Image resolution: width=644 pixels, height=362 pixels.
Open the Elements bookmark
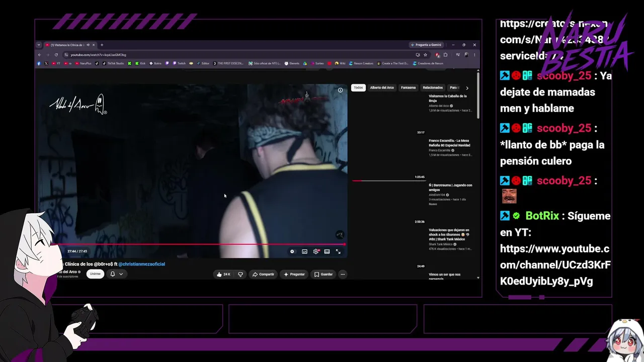[x=292, y=63]
